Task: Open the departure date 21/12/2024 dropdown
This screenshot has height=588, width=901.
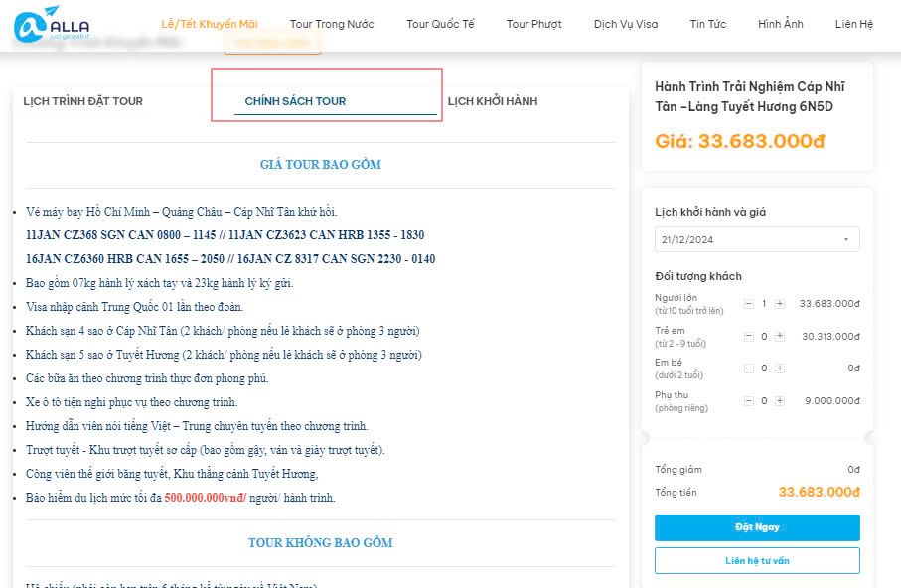Action: click(757, 239)
